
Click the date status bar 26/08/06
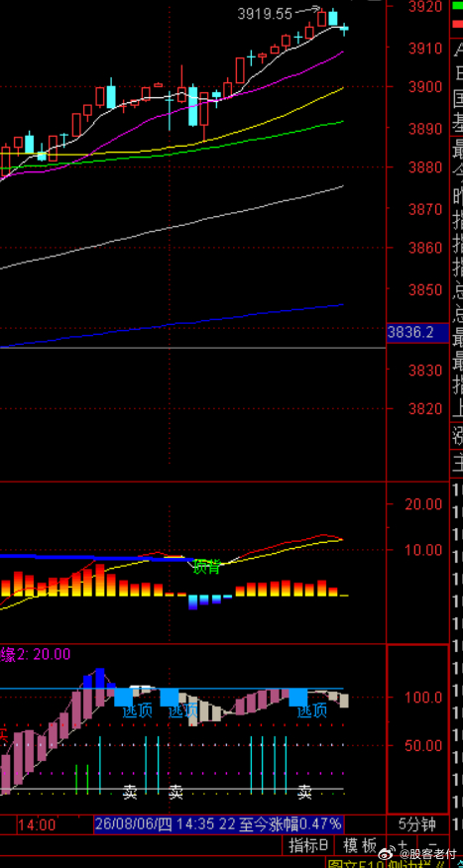pyautogui.click(x=219, y=824)
